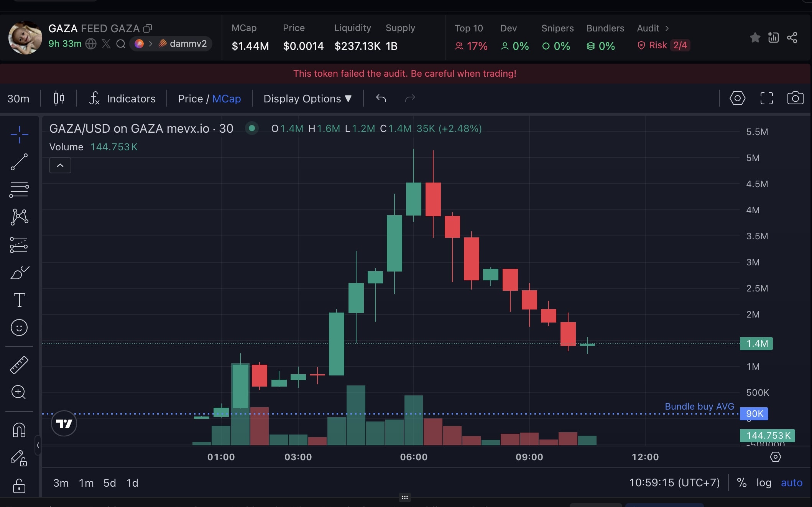Change the 30m timeframe interval

pyautogui.click(x=18, y=99)
